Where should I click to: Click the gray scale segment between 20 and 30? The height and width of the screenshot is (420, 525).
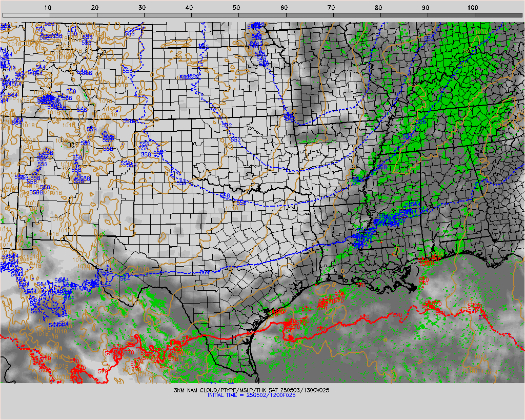click(x=121, y=15)
